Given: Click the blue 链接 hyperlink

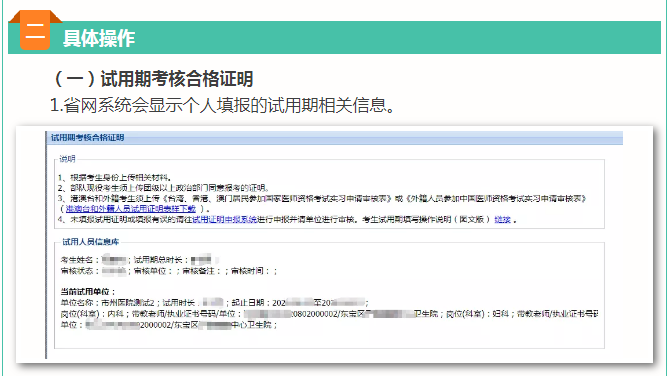Looking at the screenshot, I should click(x=503, y=219).
